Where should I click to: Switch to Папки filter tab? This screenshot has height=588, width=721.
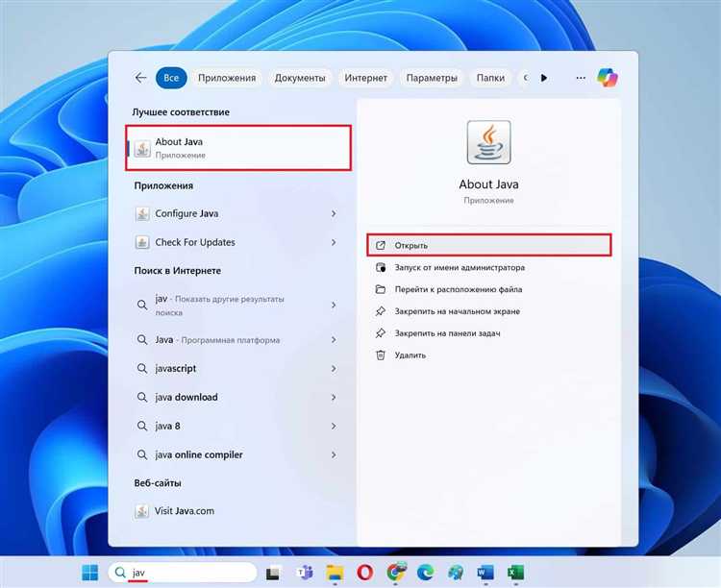490,78
